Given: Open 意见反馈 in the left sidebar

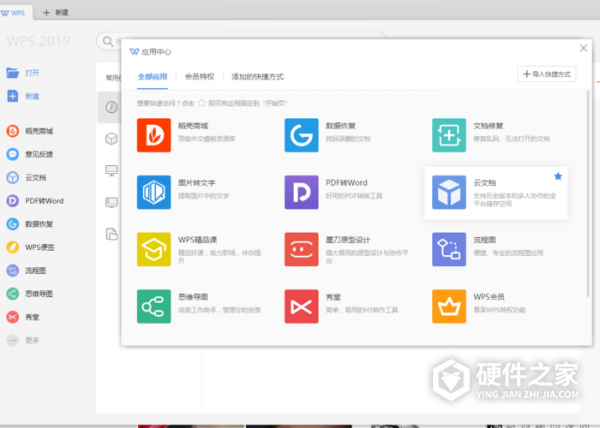Looking at the screenshot, I should [29, 154].
